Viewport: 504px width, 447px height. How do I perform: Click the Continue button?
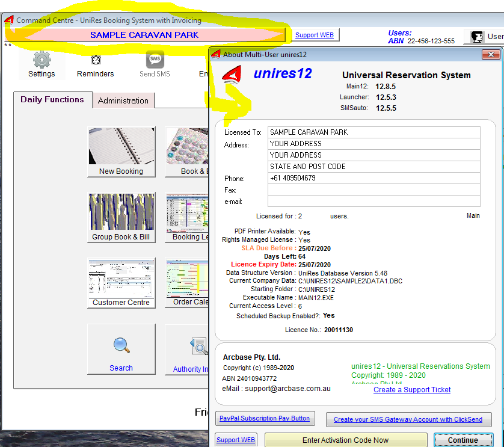tap(463, 440)
